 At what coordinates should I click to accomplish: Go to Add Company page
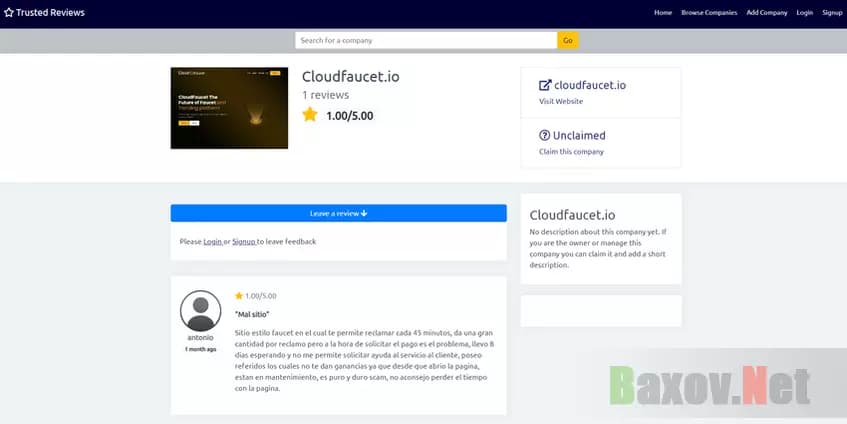click(767, 13)
